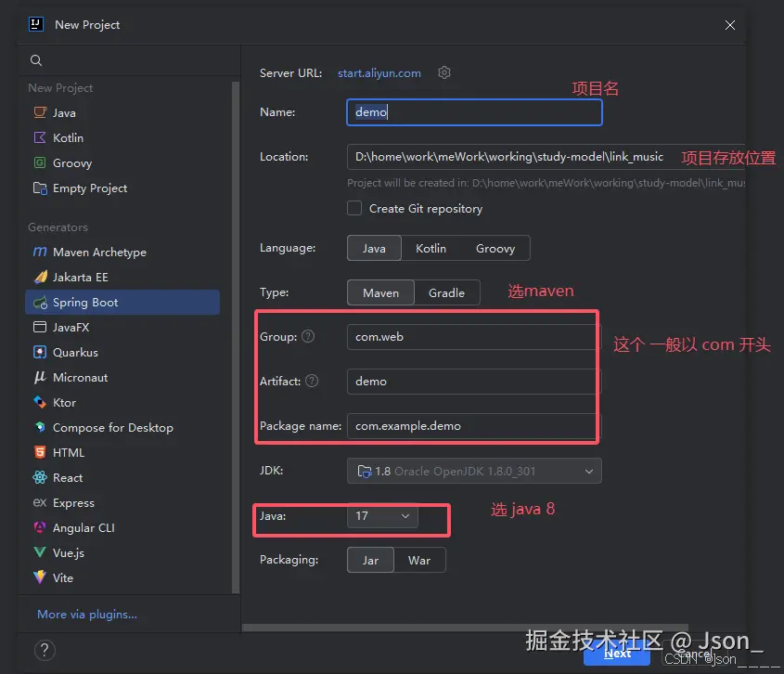Image resolution: width=784 pixels, height=674 pixels.
Task: Click the Groovy project icon
Action: (x=40, y=162)
